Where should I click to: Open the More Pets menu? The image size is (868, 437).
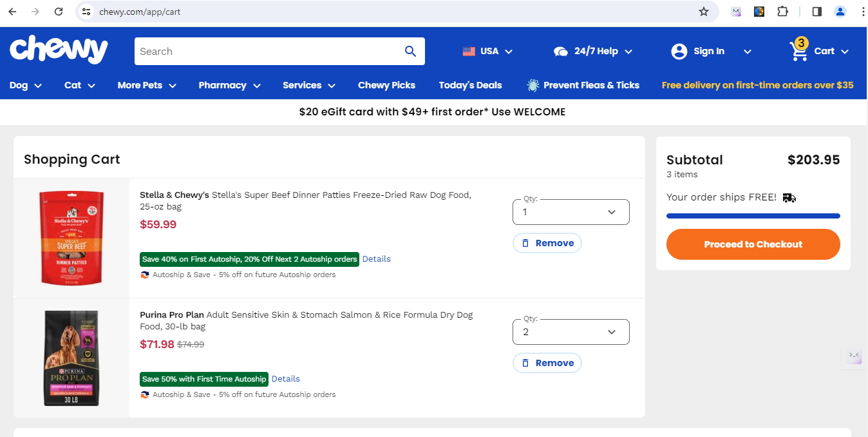tap(147, 85)
